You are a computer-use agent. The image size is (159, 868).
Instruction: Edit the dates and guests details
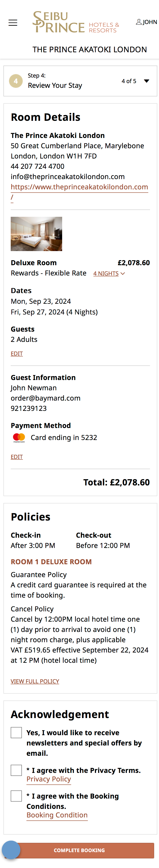pos(16,353)
